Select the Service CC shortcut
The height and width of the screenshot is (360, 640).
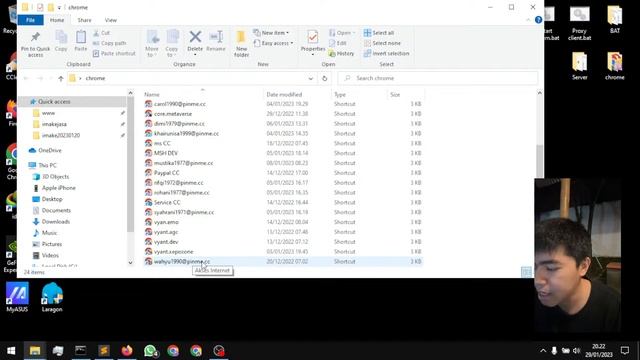(x=167, y=202)
